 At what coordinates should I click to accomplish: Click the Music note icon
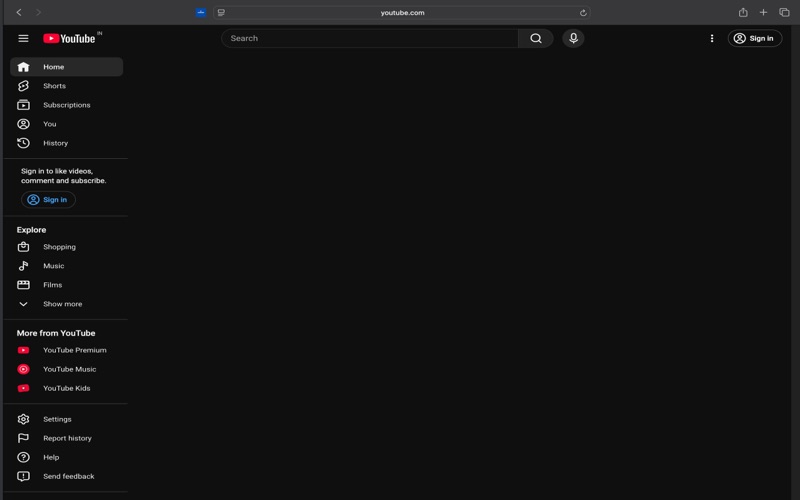pos(23,266)
